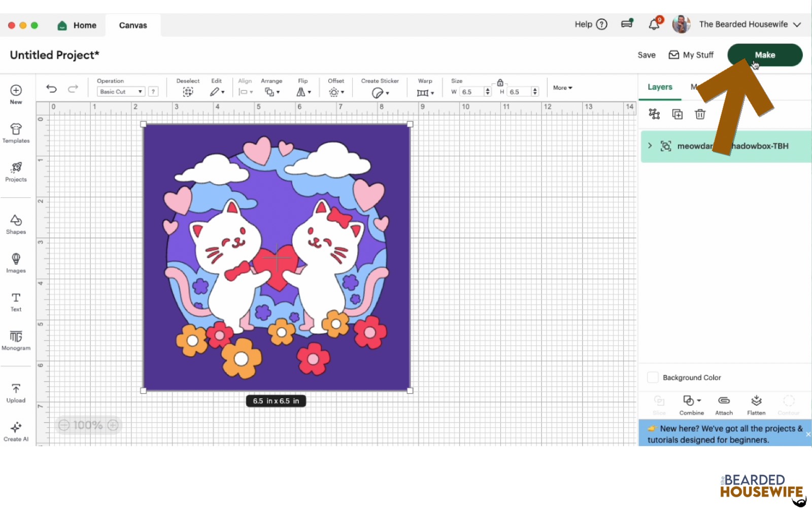The width and height of the screenshot is (812, 516).
Task: Open the Images library
Action: (16, 263)
